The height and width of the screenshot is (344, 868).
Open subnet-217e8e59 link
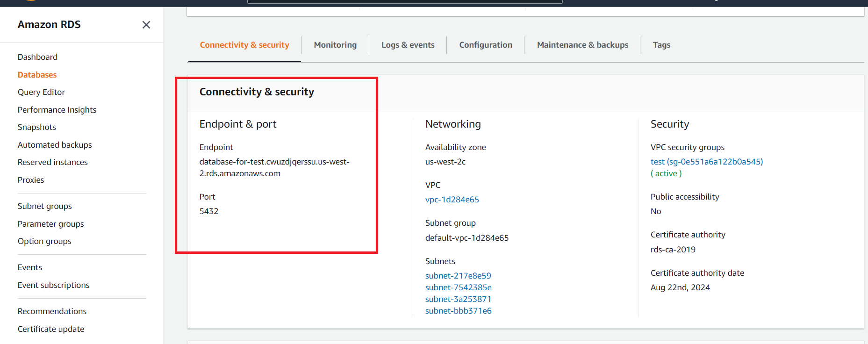458,276
